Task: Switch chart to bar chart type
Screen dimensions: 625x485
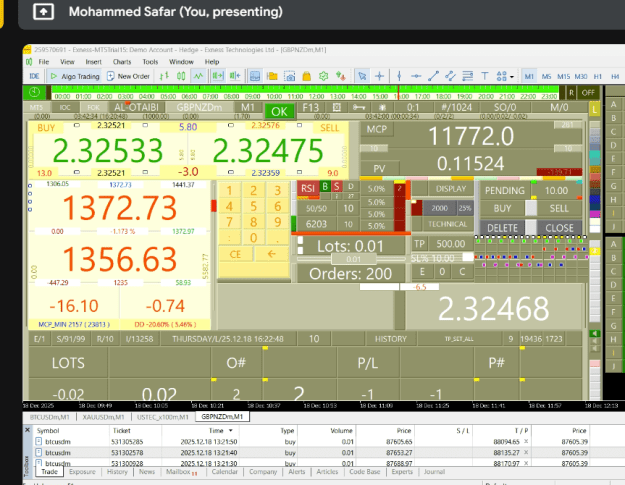Action: tap(164, 76)
